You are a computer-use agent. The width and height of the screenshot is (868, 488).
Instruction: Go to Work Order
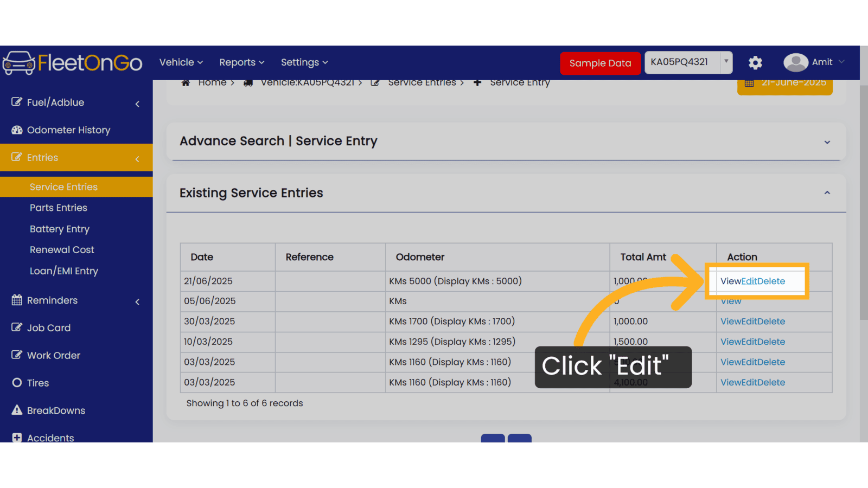[54, 355]
